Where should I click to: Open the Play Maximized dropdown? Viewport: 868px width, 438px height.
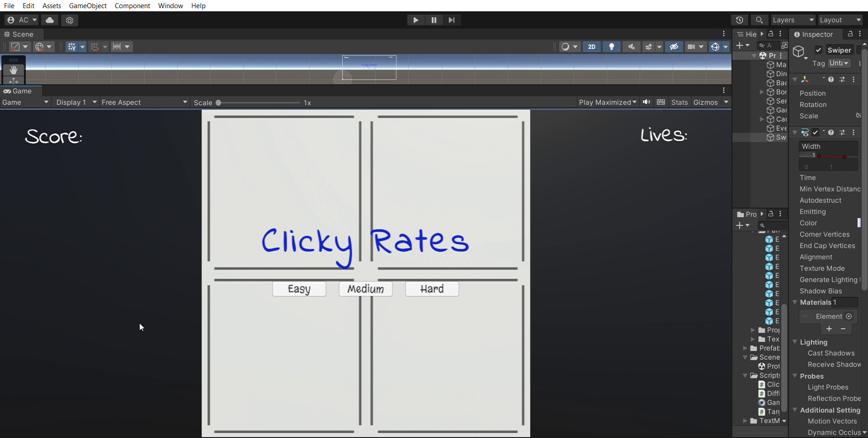point(608,102)
